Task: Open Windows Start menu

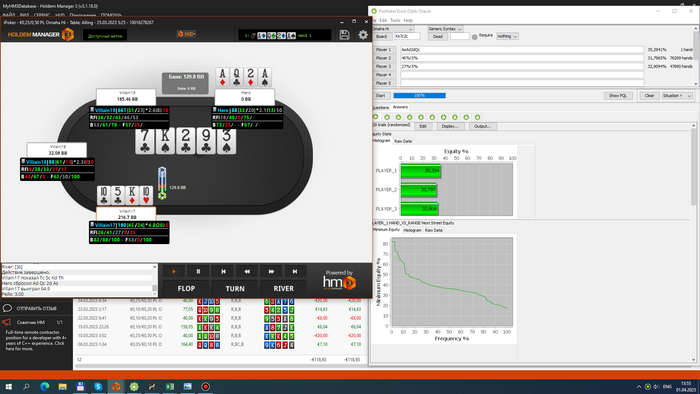Action: click(x=8, y=386)
